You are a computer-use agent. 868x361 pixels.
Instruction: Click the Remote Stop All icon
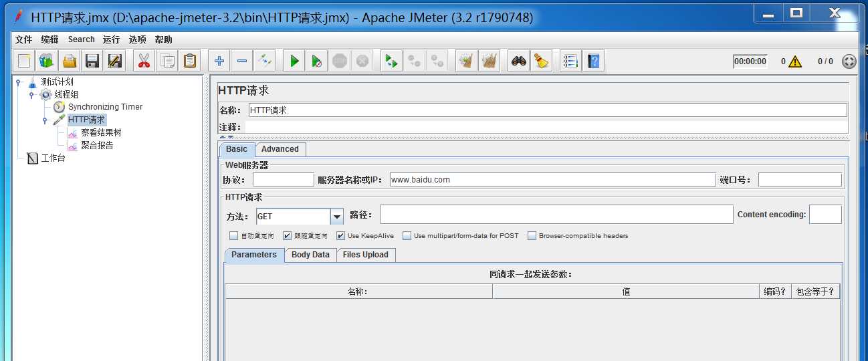click(414, 61)
